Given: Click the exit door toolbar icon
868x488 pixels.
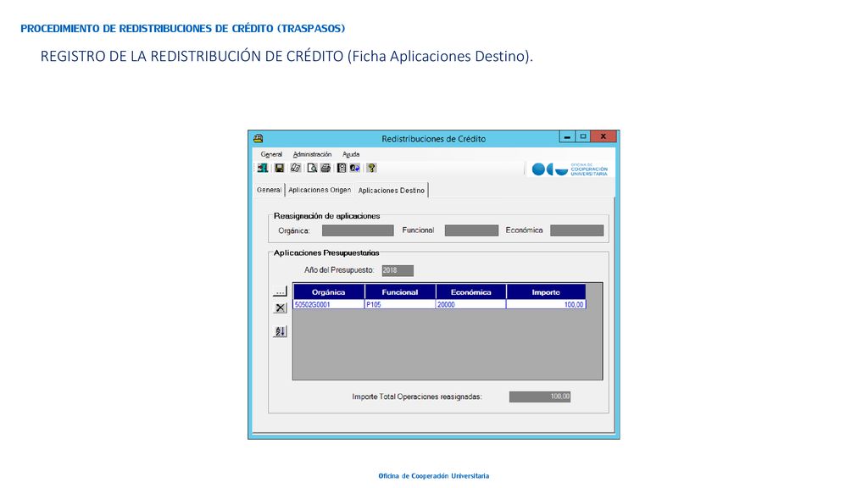Looking at the screenshot, I should pos(263,168).
